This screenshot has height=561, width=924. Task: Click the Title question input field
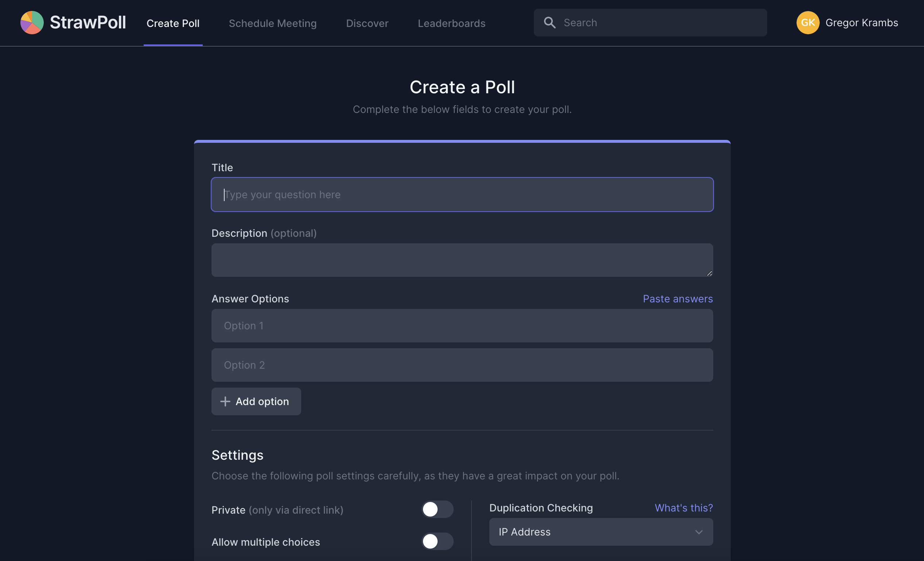coord(462,194)
